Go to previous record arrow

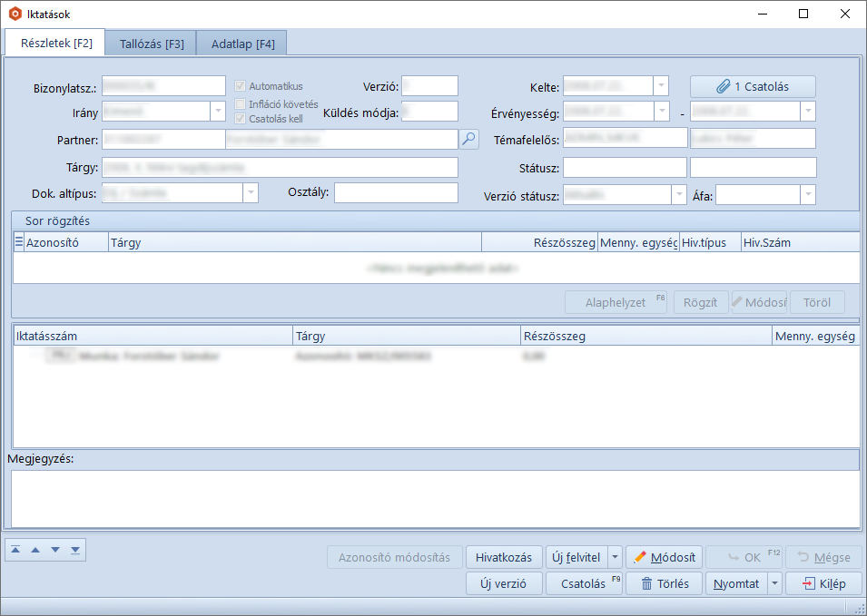(x=35, y=550)
